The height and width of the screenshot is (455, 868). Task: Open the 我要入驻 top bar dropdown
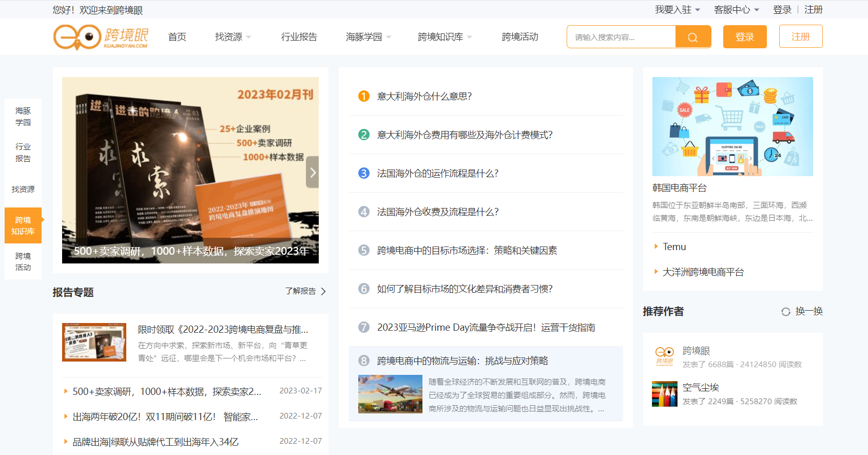pos(678,10)
